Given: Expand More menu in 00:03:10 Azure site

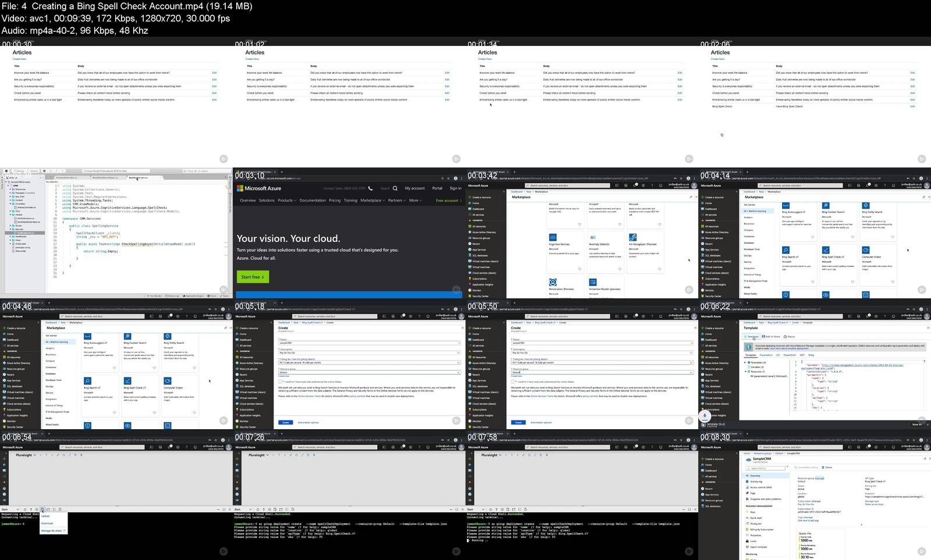Looking at the screenshot, I should tap(415, 200).
